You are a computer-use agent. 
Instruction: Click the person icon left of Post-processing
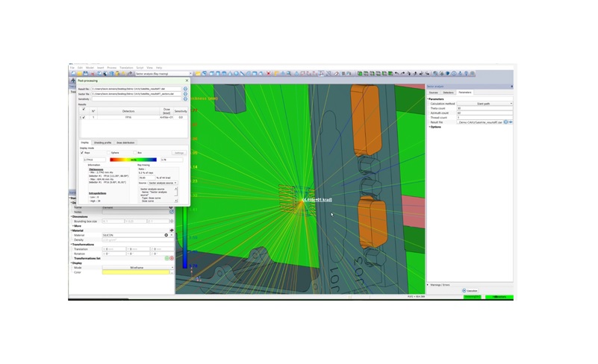tap(73, 81)
